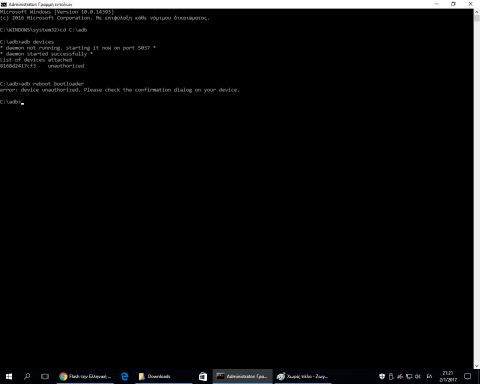This screenshot has width=480, height=384.
Task: Click the scrollbar down arrow
Action: [x=477, y=366]
